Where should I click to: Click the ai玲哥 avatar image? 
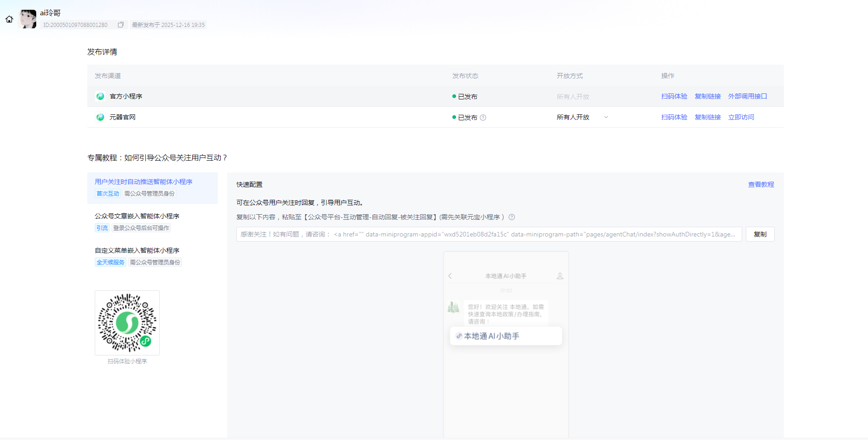point(27,19)
